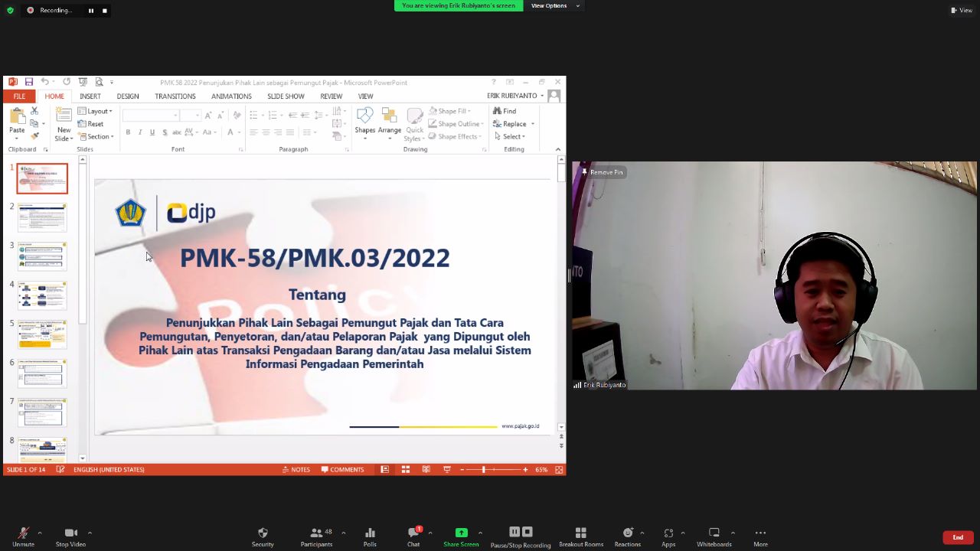Expand video options arrow beside Stop Video
The height and width of the screenshot is (551, 980).
[x=90, y=533]
